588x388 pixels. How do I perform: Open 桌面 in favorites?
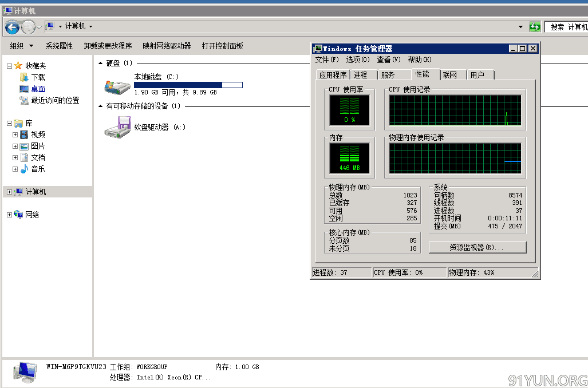click(38, 89)
